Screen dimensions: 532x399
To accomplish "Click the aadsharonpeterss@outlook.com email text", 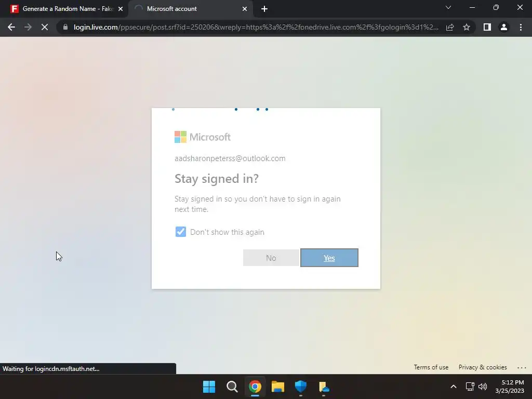I will [x=230, y=158].
